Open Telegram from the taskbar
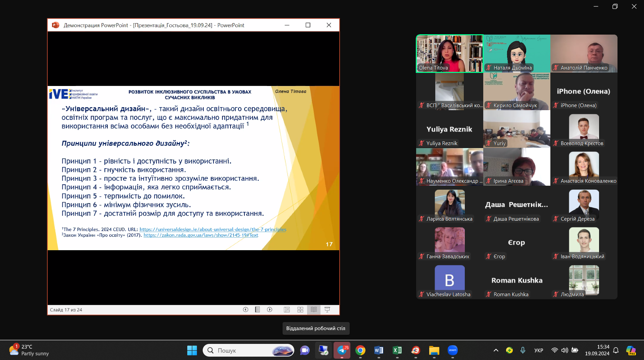 pyautogui.click(x=342, y=350)
